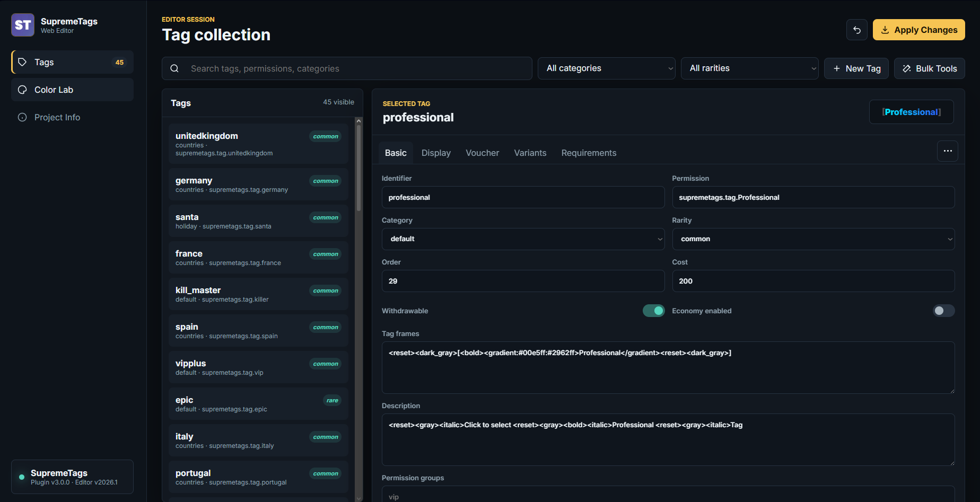This screenshot has width=980, height=502.
Task: Open the Variants tab
Action: [530, 153]
